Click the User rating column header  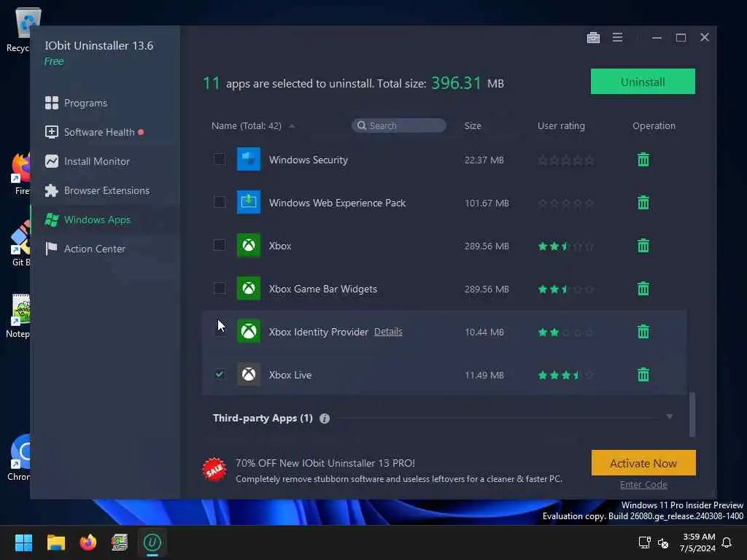click(x=561, y=125)
